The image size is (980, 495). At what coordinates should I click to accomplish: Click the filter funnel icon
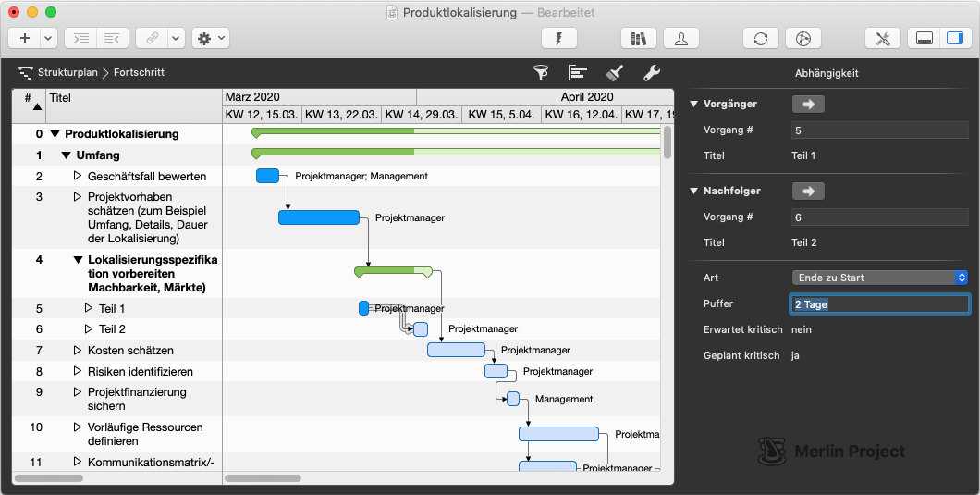pos(541,73)
